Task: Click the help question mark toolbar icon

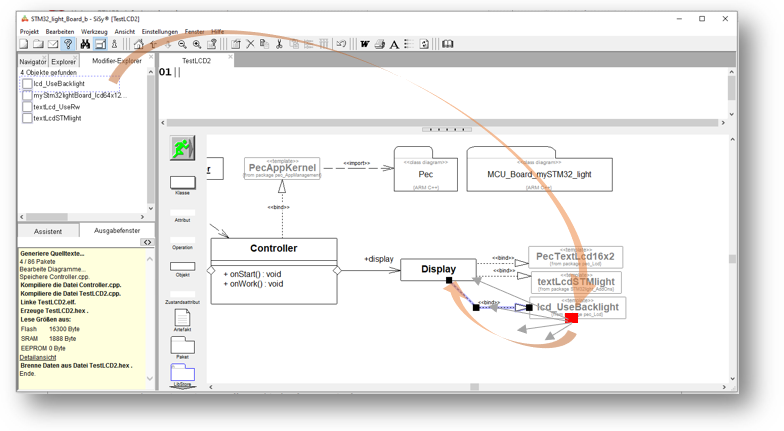Action: click(x=68, y=44)
